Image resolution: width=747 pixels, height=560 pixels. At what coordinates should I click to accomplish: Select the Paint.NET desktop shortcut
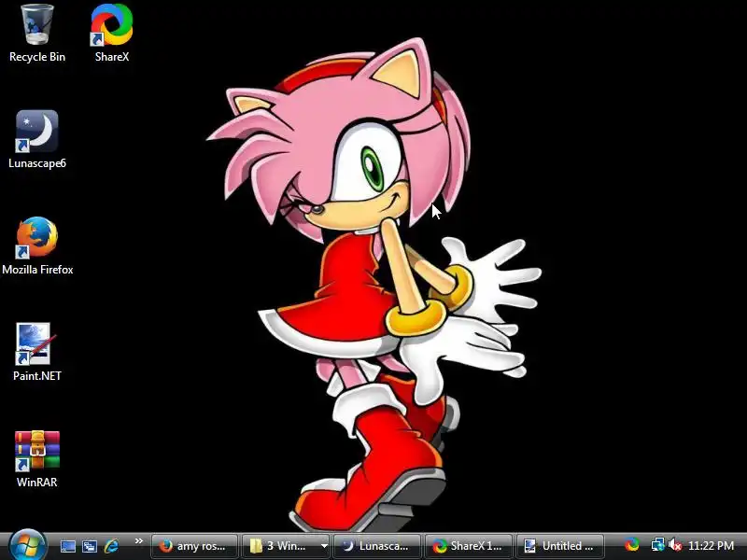[x=37, y=352]
